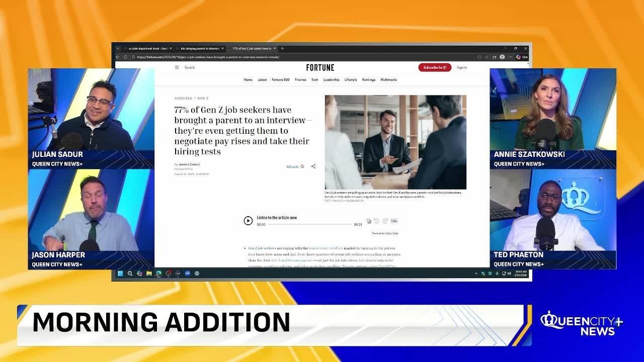
Task: Click 'Add us on' Google link
Action: (x=295, y=166)
